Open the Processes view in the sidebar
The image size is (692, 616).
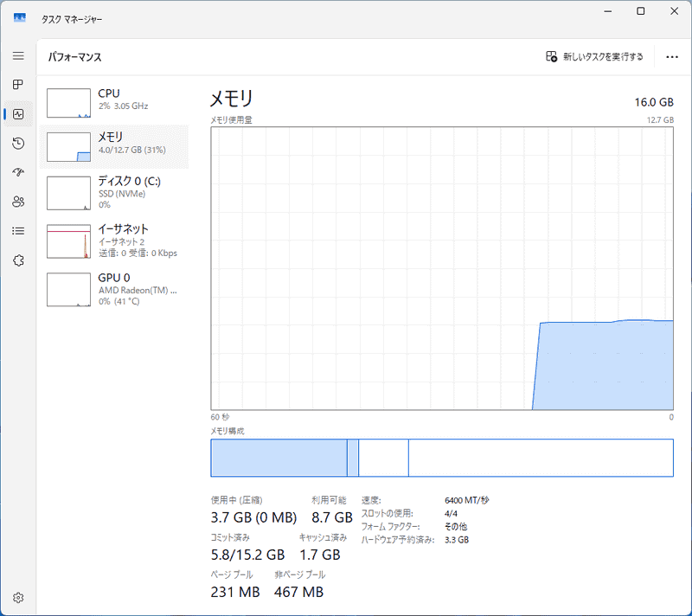[x=17, y=85]
